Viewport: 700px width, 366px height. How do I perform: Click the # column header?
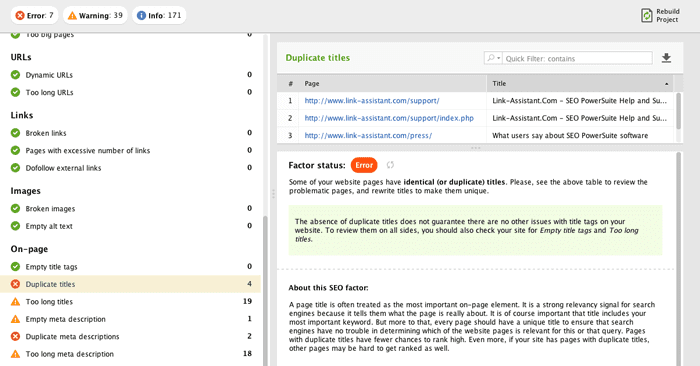[x=290, y=83]
